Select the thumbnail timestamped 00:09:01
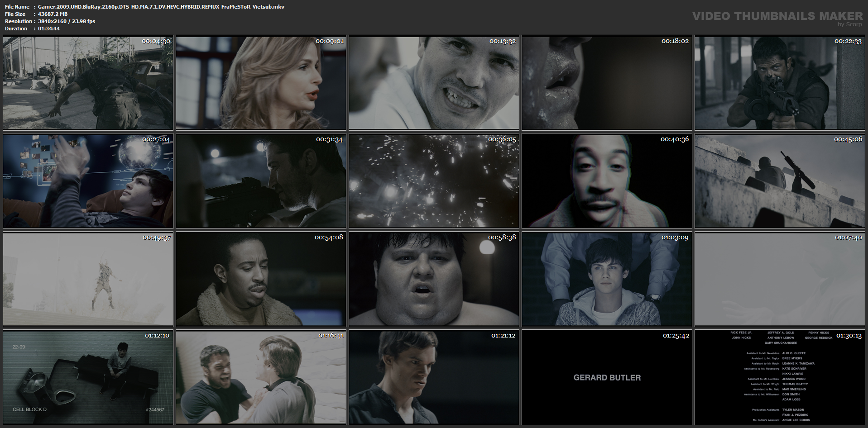This screenshot has width=868, height=428. click(x=261, y=83)
